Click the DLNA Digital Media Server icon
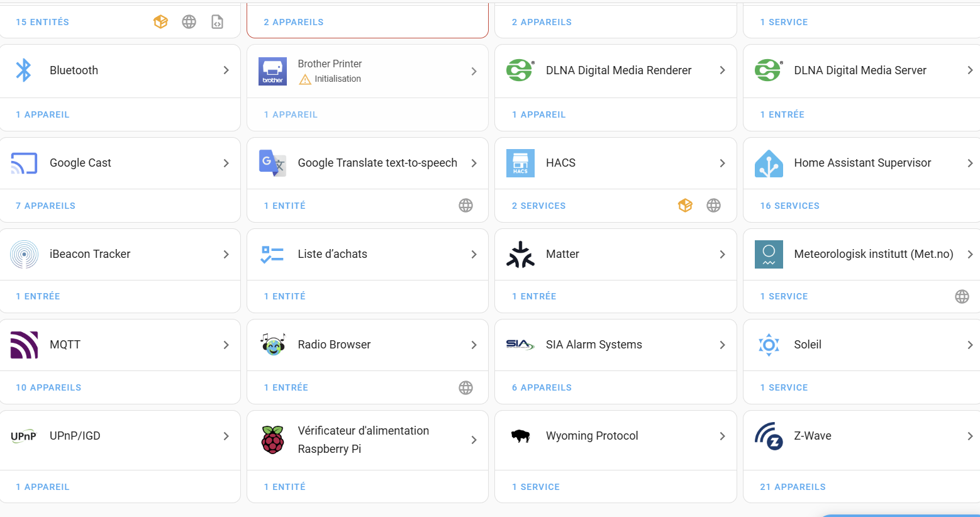 click(769, 70)
